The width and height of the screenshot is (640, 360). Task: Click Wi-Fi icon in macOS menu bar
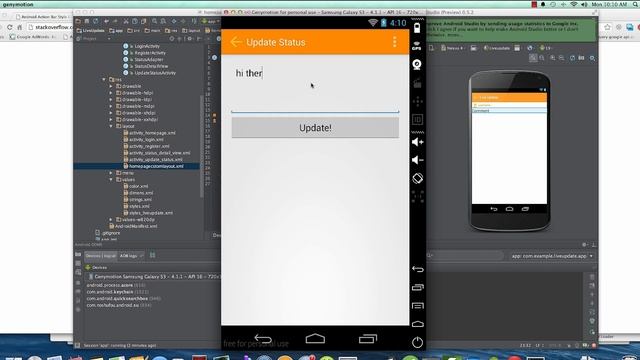[574, 4]
